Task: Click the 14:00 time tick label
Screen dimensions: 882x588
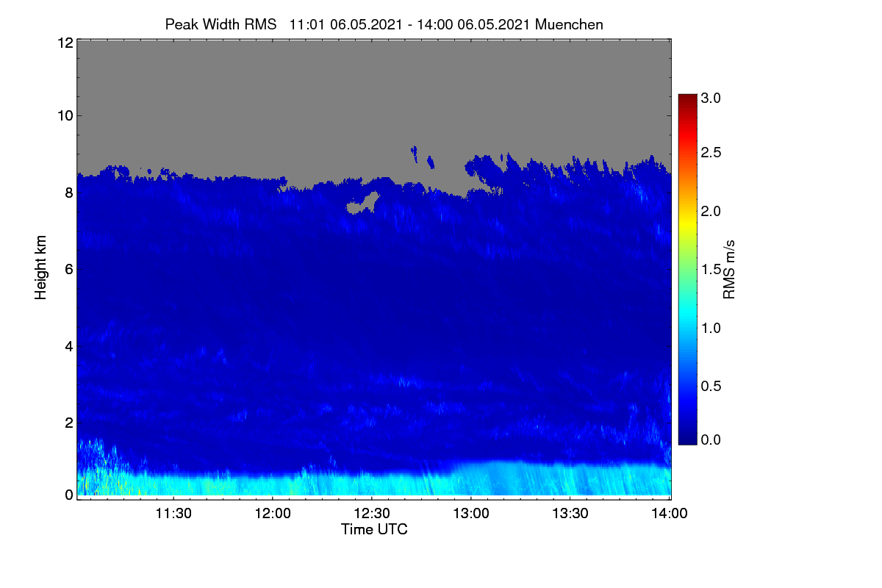Action: [670, 514]
